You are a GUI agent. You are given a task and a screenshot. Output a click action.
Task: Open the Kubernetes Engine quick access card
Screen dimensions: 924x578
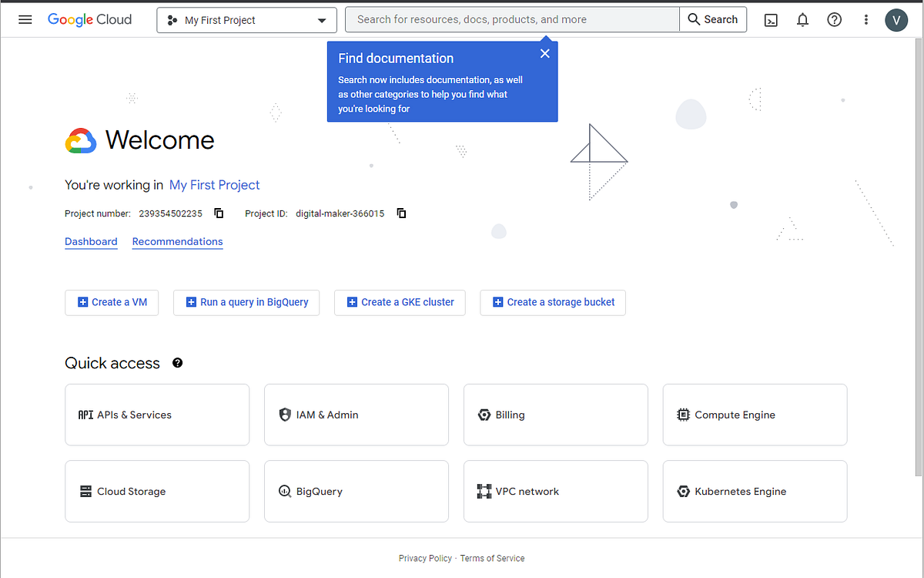754,491
